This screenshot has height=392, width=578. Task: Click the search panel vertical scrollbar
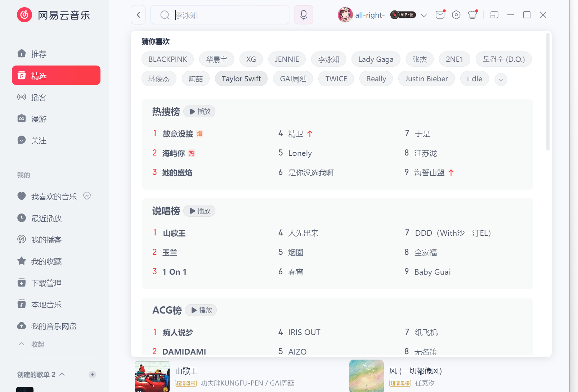coord(548,92)
